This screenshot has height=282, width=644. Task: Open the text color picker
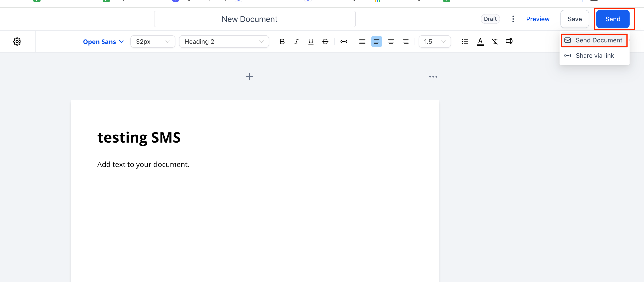(480, 42)
